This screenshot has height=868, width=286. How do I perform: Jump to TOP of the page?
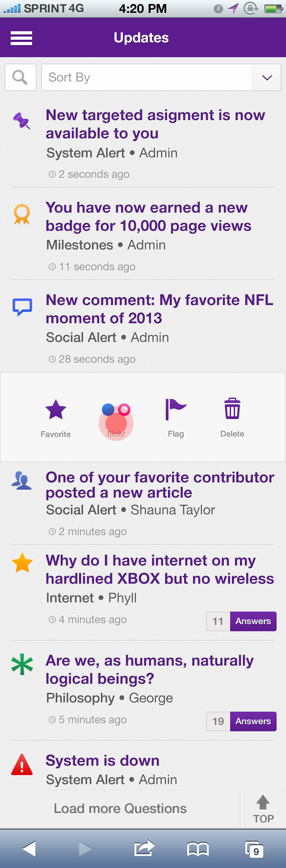pos(263,809)
